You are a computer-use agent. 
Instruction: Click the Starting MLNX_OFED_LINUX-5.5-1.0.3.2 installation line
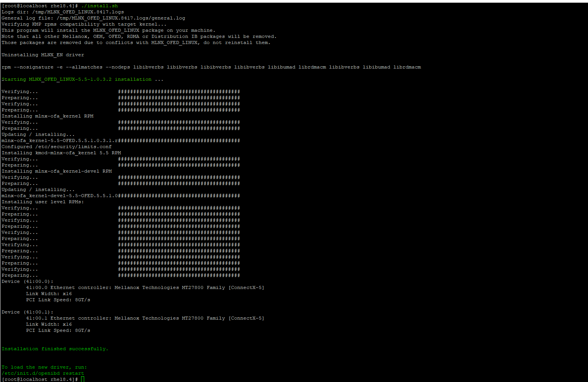(82, 79)
